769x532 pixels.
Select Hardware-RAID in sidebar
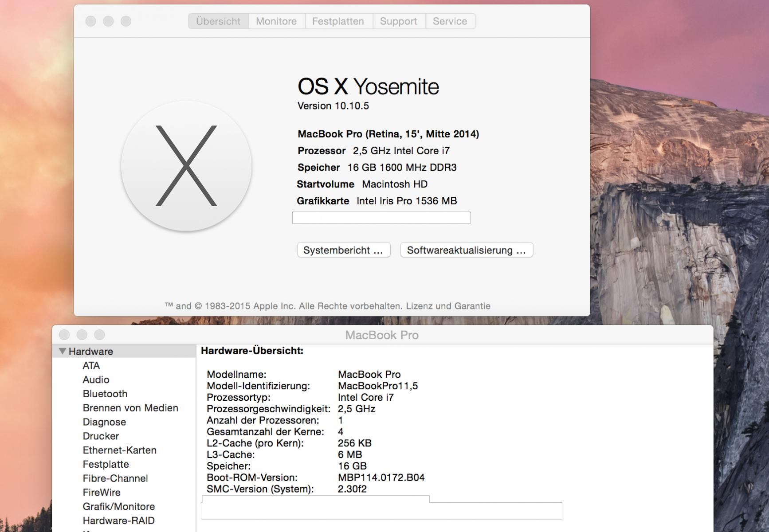[119, 521]
